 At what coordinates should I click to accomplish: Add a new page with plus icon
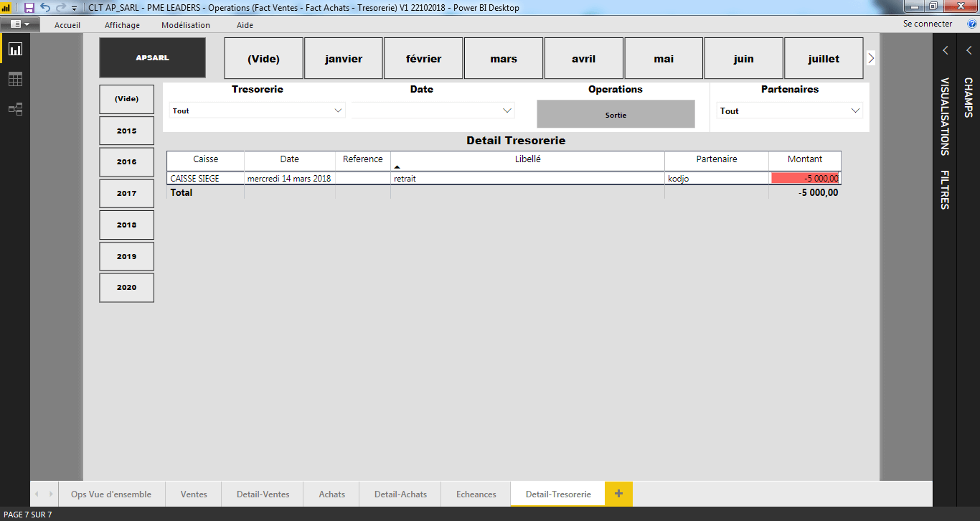point(618,494)
